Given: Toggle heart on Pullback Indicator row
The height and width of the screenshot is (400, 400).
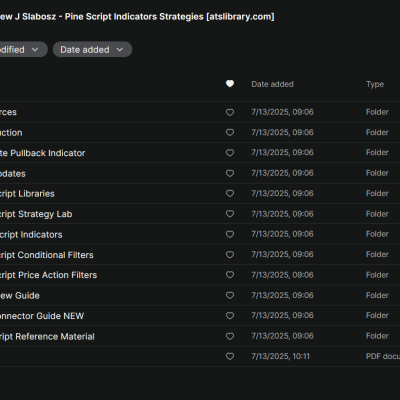Looking at the screenshot, I should point(230,153).
